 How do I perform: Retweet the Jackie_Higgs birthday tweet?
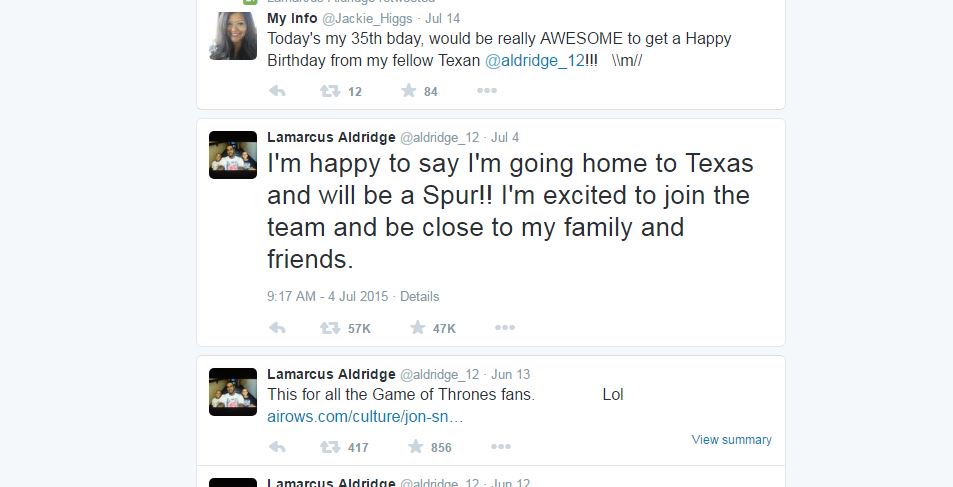coord(329,91)
